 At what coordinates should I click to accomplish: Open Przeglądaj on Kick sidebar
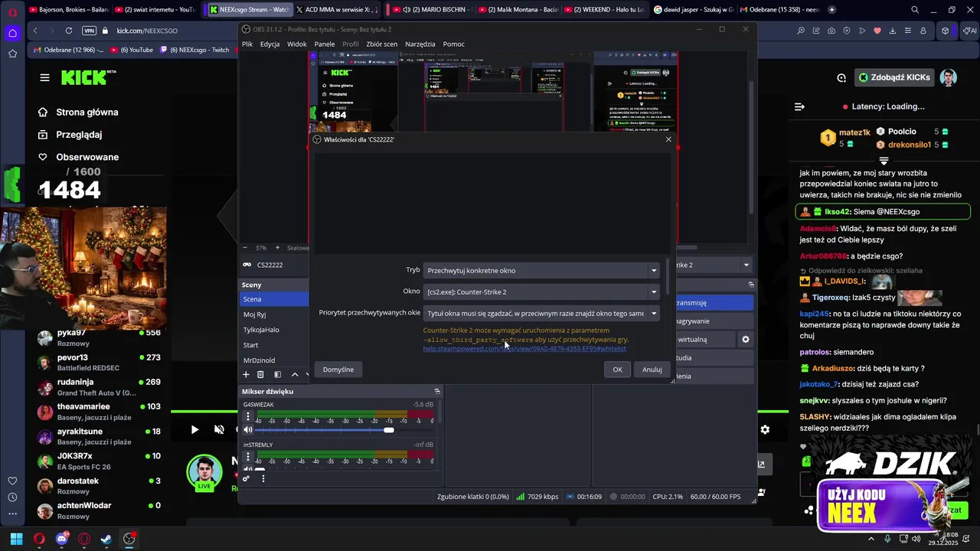click(70, 135)
